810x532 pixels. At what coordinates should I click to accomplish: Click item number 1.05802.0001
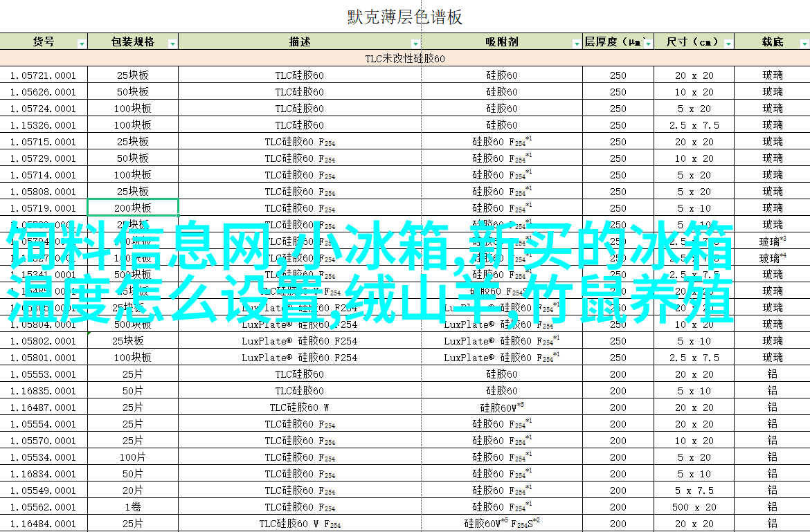click(x=43, y=341)
